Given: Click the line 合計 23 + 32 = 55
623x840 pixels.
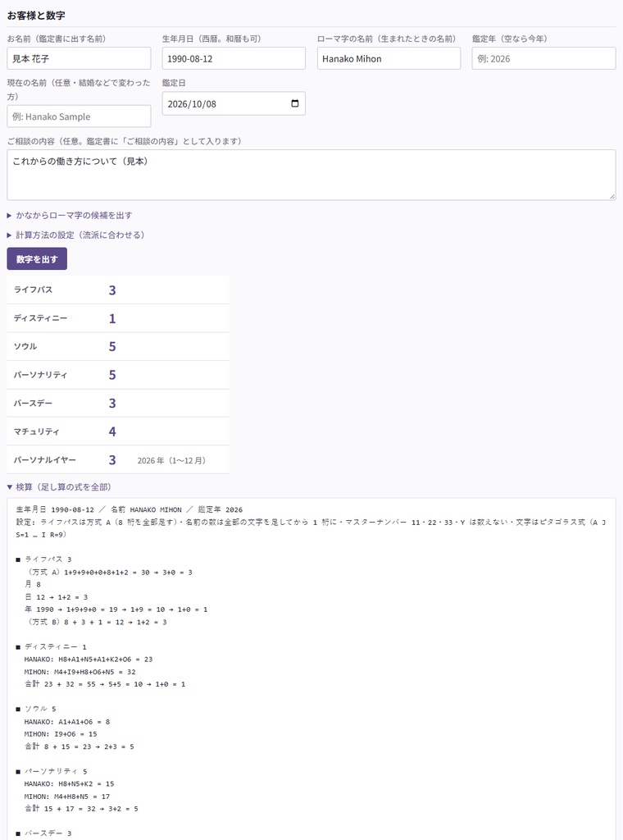Looking at the screenshot, I should (104, 684).
